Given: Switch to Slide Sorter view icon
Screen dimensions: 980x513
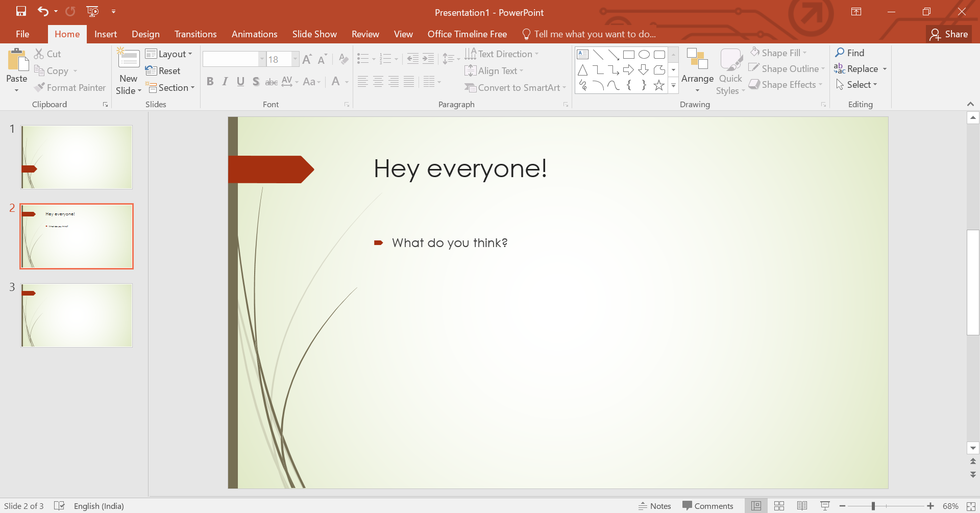Looking at the screenshot, I should (x=779, y=506).
